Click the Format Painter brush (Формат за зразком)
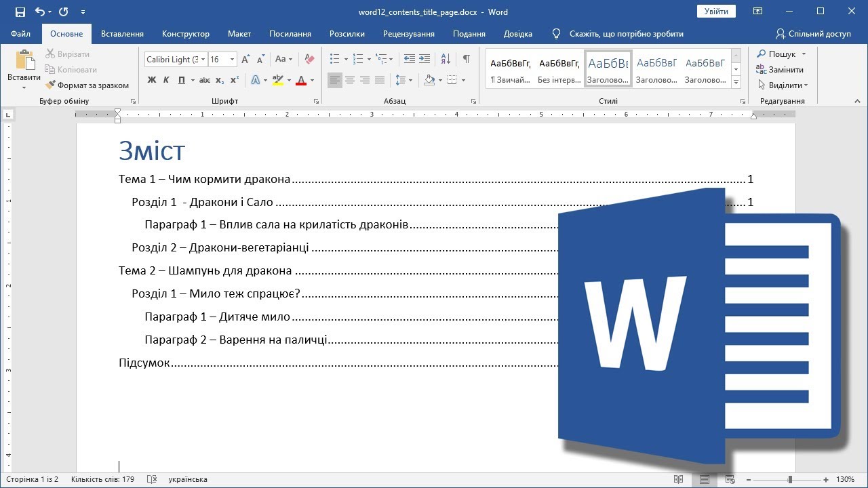868x488 pixels. click(87, 85)
